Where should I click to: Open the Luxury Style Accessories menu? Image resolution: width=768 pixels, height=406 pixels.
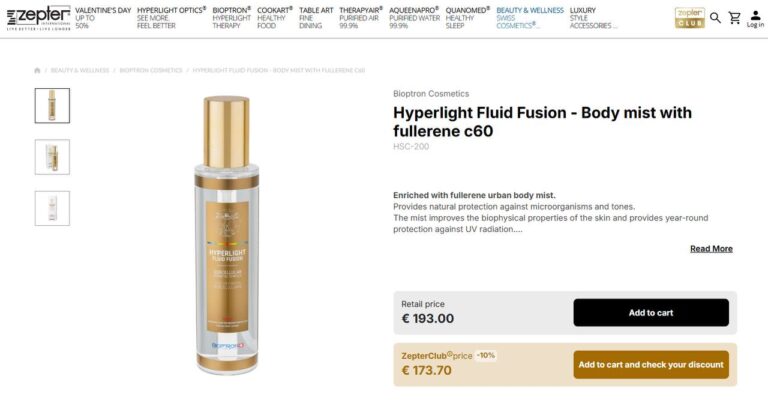tap(593, 18)
